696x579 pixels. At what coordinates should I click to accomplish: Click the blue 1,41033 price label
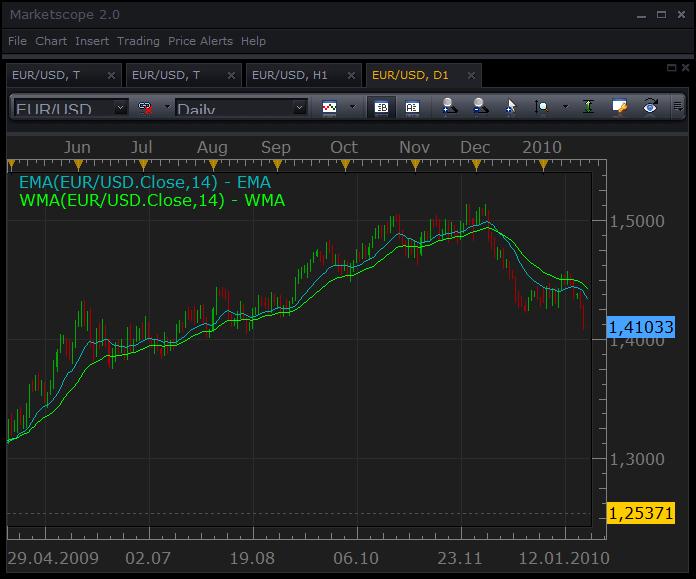(641, 327)
